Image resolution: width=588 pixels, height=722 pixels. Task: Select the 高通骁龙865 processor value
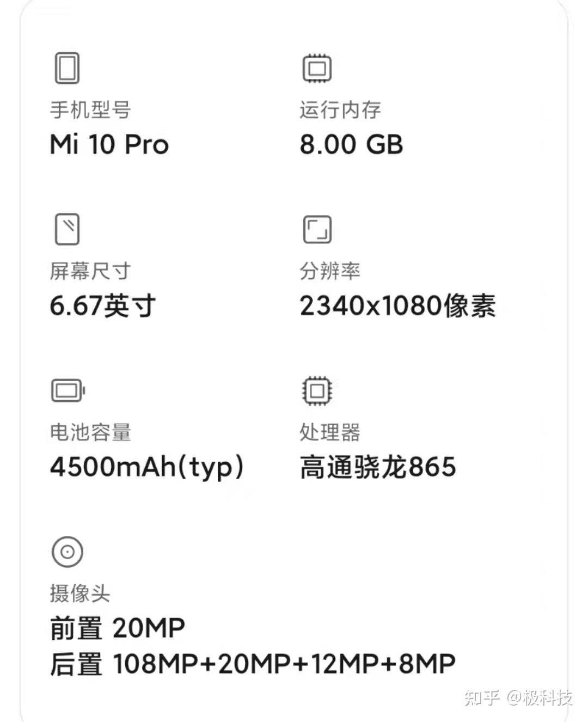(377, 467)
